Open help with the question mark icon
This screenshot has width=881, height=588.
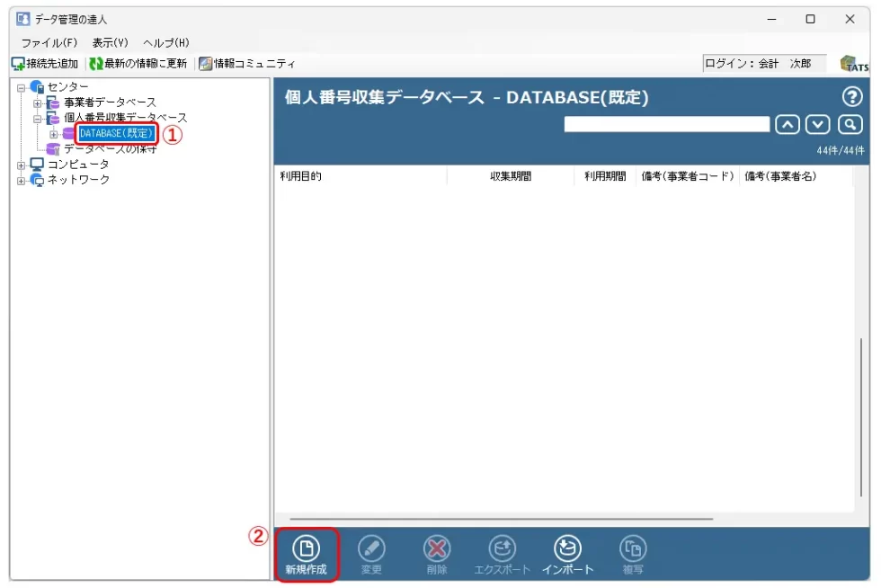tap(851, 97)
